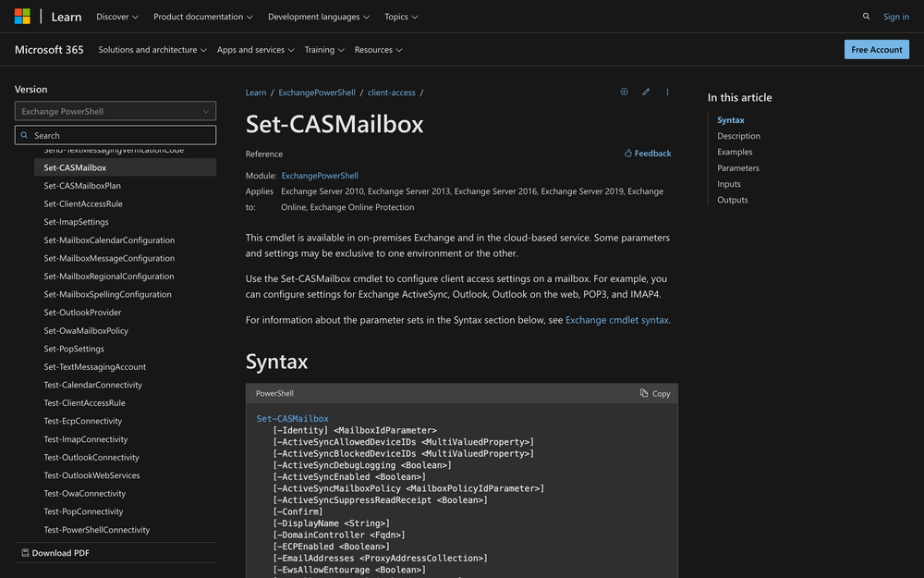Open the Exchange PowerShell version dropdown
Screen dimensions: 924x578
[115, 111]
